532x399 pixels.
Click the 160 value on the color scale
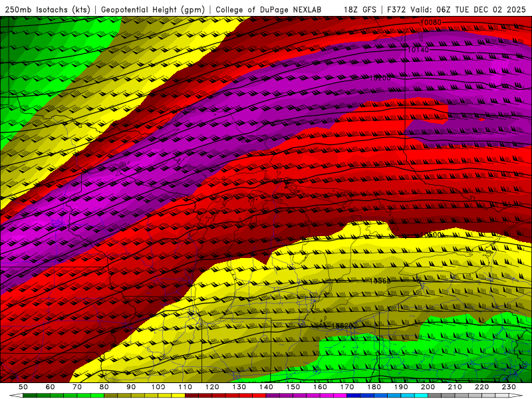(x=321, y=387)
